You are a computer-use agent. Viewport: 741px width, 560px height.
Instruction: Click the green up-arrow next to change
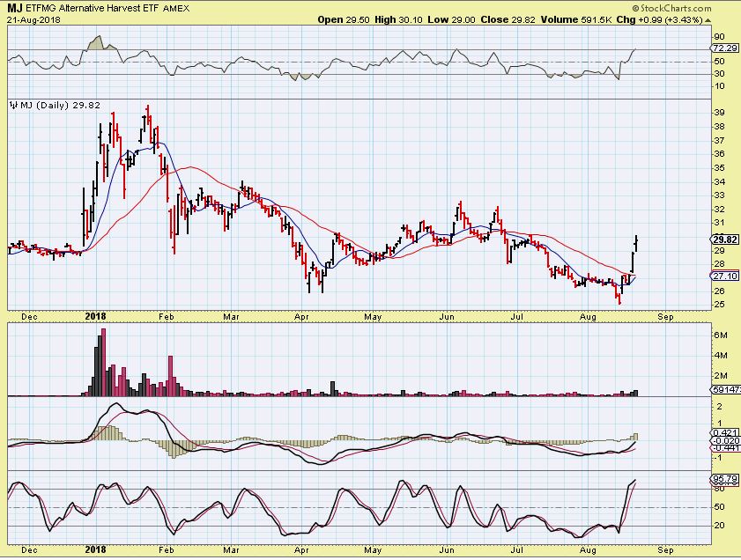pyautogui.click(x=708, y=20)
